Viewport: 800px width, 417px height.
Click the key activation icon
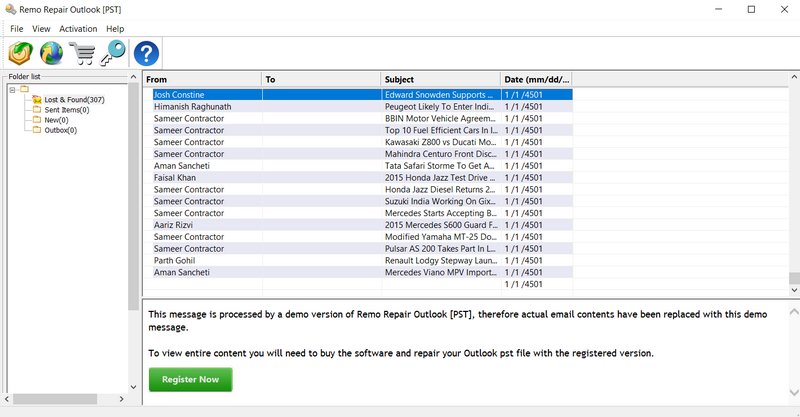point(112,53)
